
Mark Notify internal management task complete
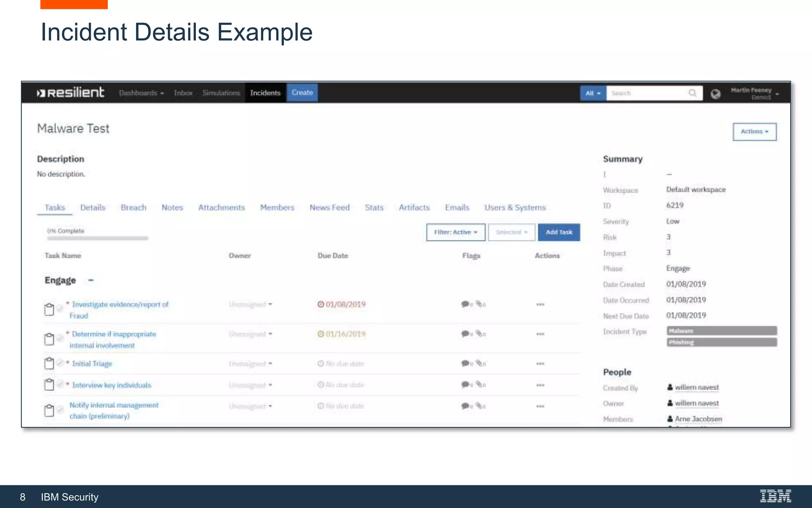tap(60, 409)
